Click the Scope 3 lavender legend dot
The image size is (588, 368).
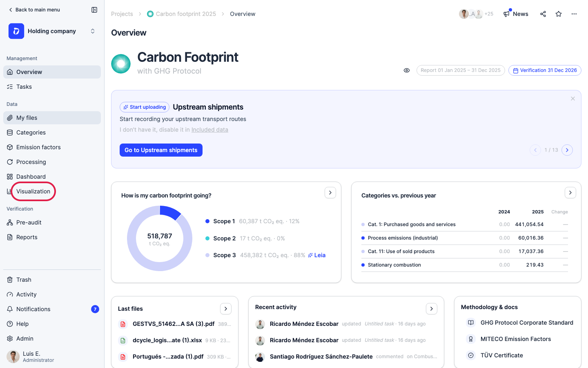tap(207, 255)
